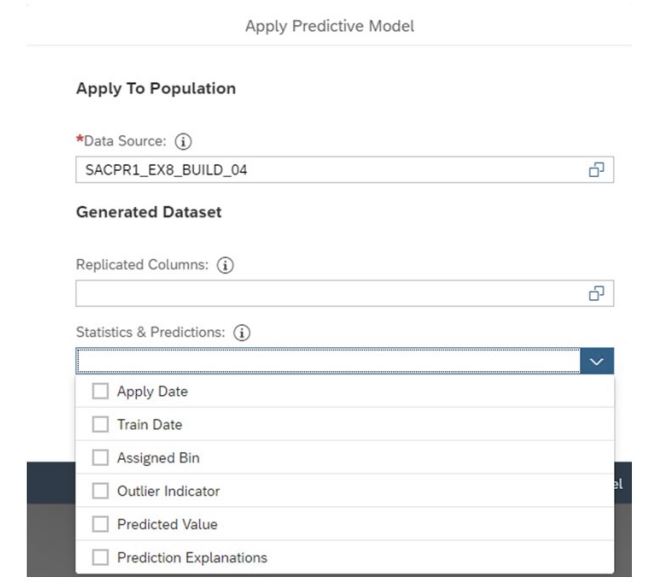Click the Statistics & Predictions combo box field
The height and width of the screenshot is (588, 647).
(327, 361)
